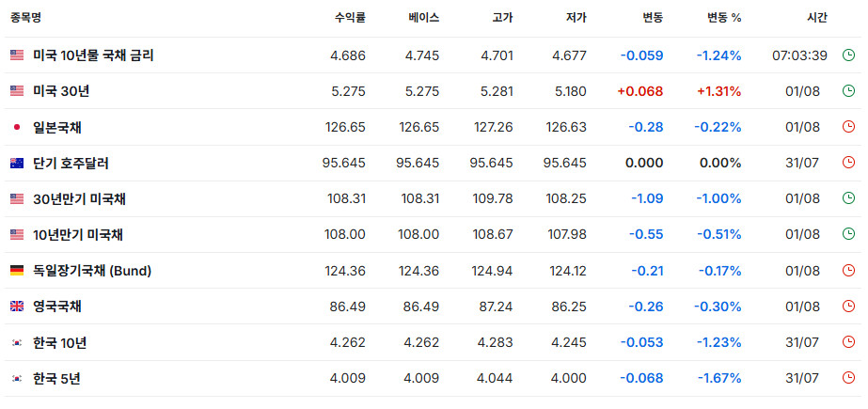This screenshot has width=868, height=409.
Task: Click the 시간 column header
Action: [x=817, y=18]
